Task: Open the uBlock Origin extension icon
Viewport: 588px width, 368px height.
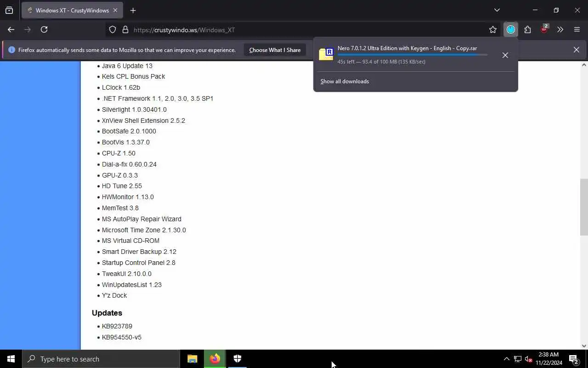Action: pyautogui.click(x=544, y=29)
